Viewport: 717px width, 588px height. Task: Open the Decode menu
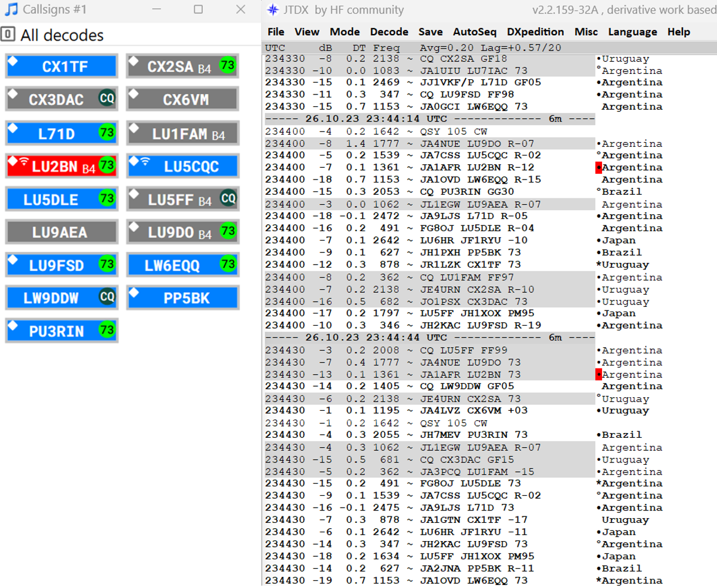389,32
